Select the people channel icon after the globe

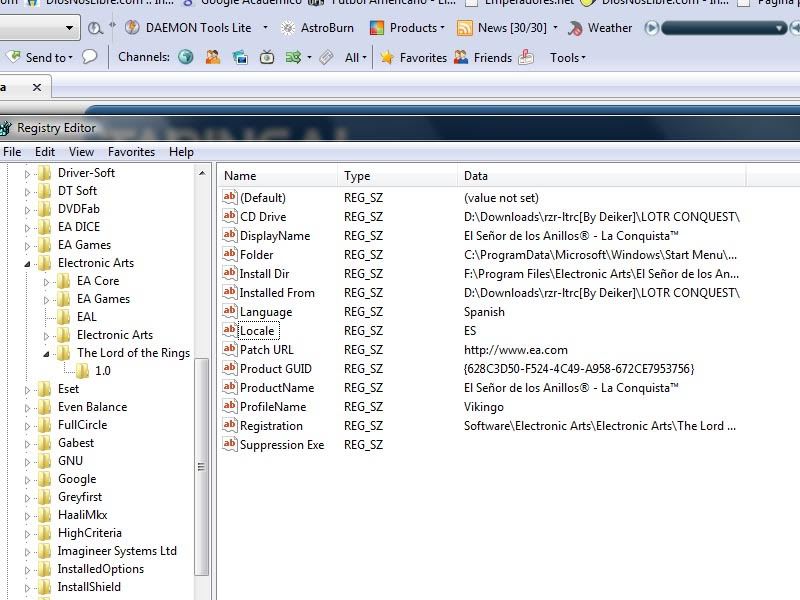tap(213, 57)
